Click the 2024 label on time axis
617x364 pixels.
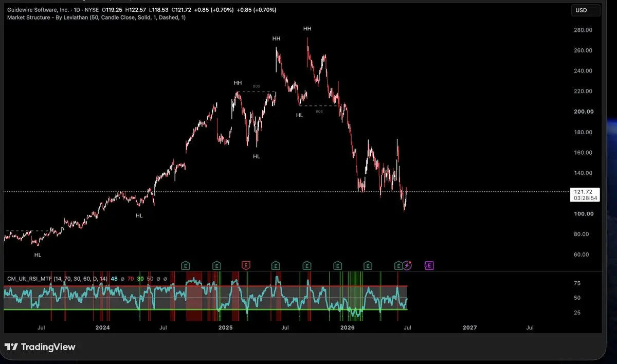[x=102, y=327]
